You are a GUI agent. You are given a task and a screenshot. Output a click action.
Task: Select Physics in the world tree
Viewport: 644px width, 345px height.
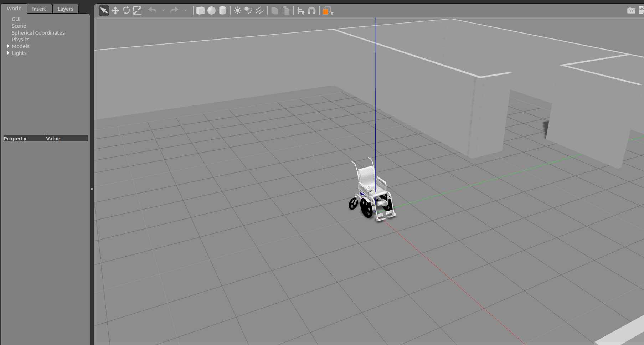tap(20, 40)
